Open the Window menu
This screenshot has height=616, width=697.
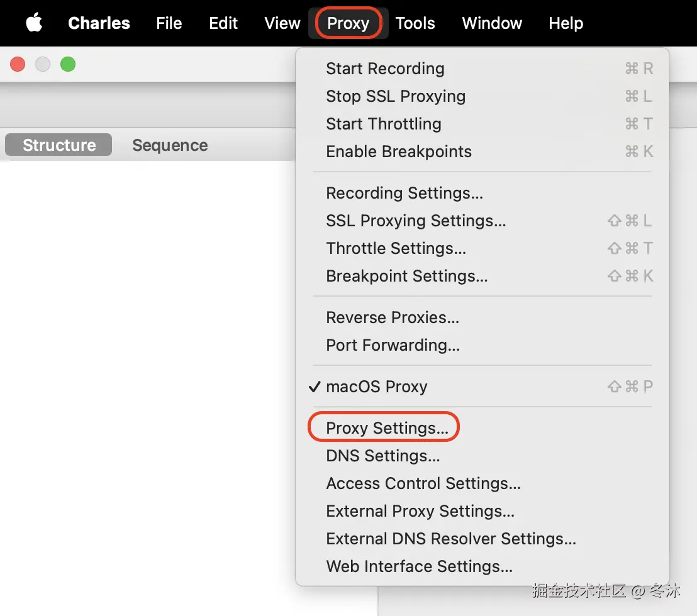pos(492,23)
